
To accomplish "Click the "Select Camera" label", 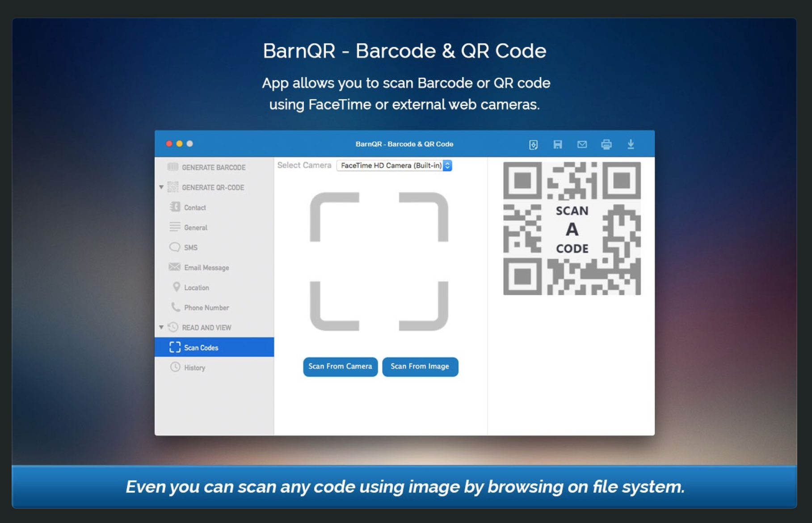I will click(304, 165).
